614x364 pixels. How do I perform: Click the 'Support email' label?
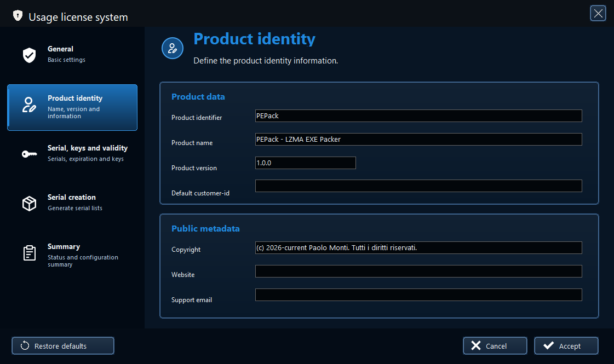coord(192,300)
